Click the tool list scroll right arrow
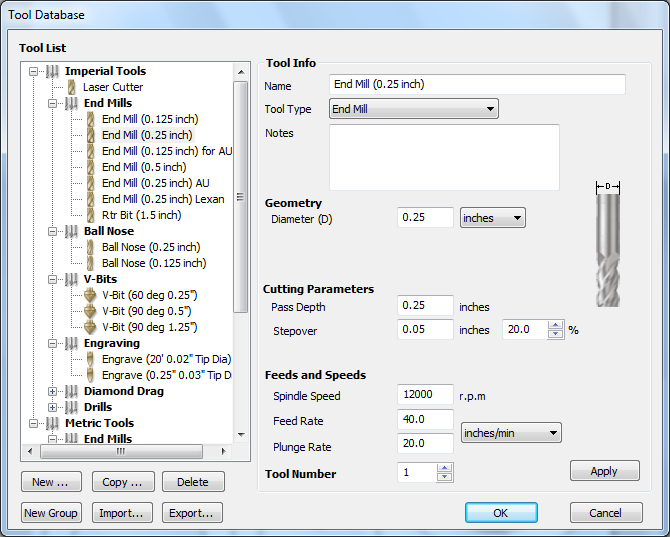Image resolution: width=670 pixels, height=537 pixels. pyautogui.click(x=223, y=451)
